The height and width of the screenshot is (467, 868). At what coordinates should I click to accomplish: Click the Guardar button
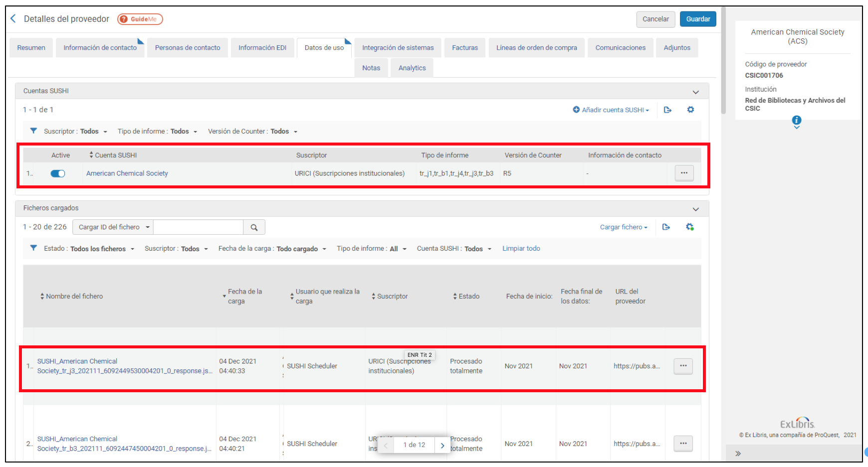tap(697, 19)
